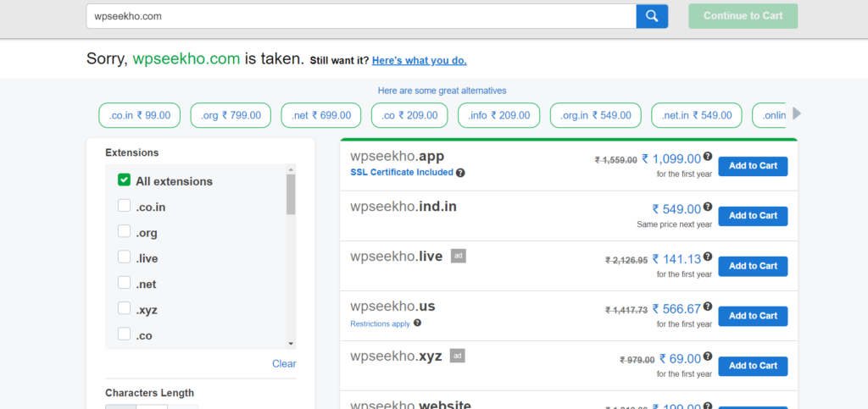Click the green wpseekho.com taken text
Screen dimensions: 868x409
click(186, 58)
